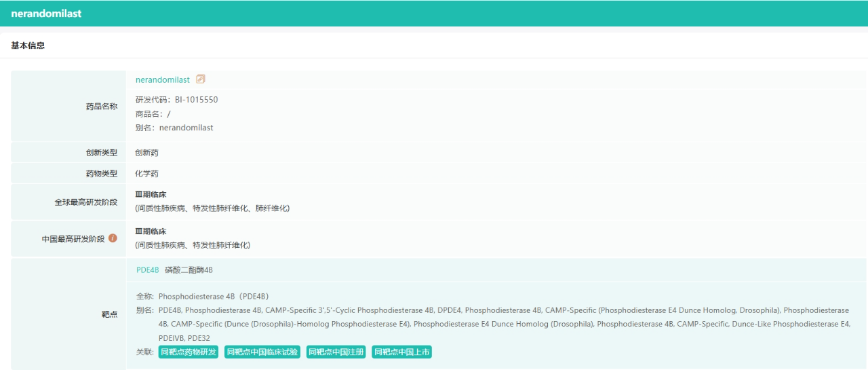This screenshot has width=868, height=370.
Task: Click the nerandomilast page title in header
Action: [x=46, y=14]
